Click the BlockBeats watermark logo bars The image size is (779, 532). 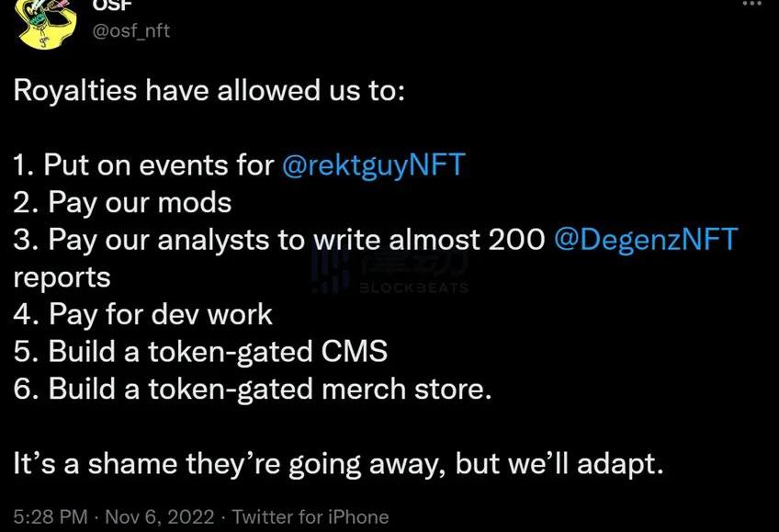330,266
